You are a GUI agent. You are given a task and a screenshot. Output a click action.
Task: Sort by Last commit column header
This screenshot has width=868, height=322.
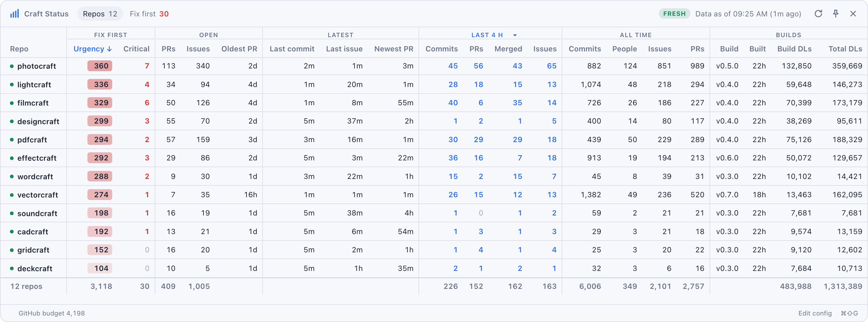(x=292, y=49)
